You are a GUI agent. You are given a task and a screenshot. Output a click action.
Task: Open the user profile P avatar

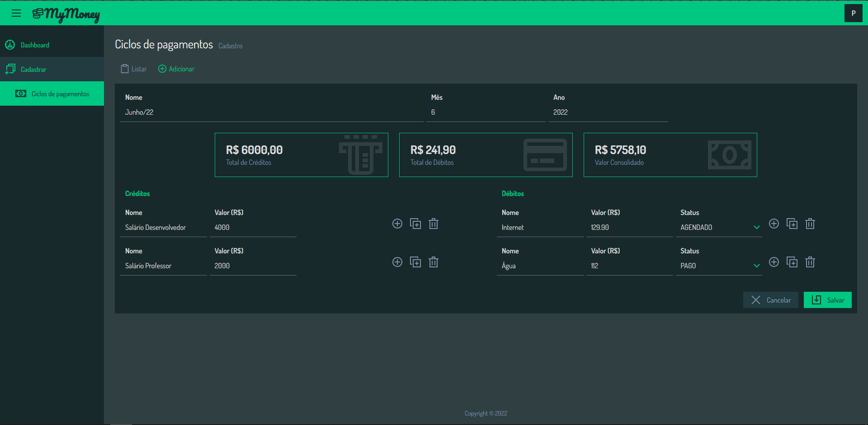coord(853,13)
